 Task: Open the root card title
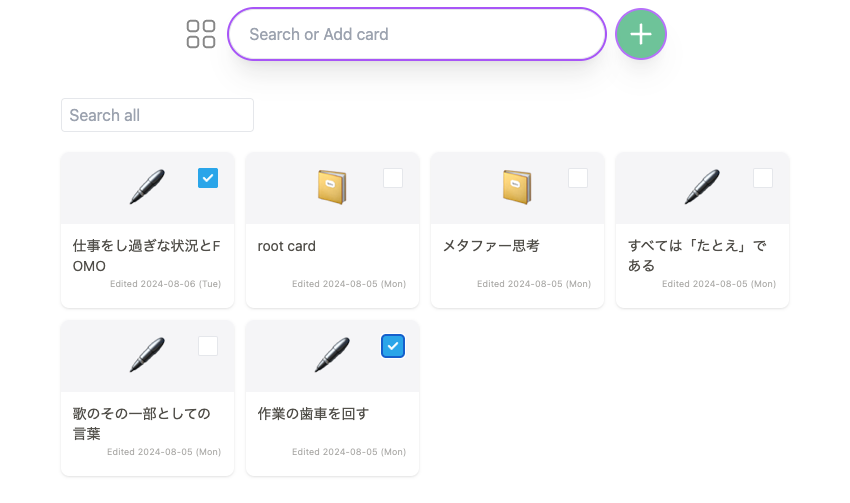coord(286,246)
